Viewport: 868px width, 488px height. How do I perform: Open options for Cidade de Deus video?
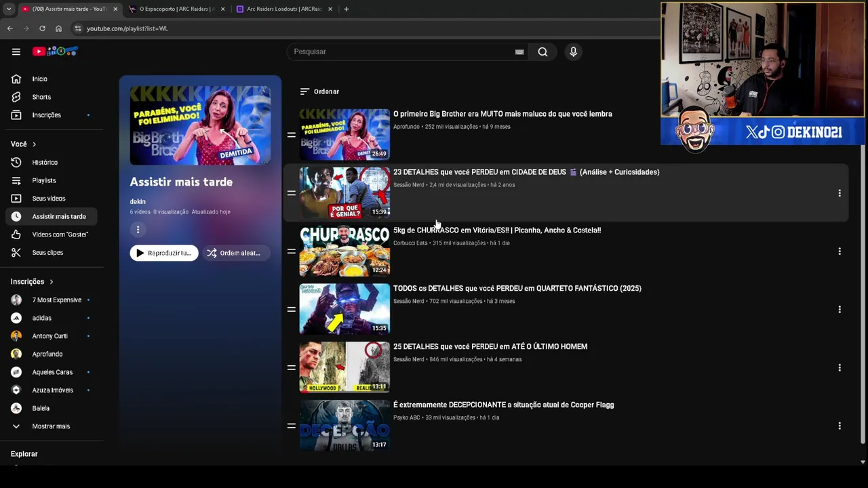pyautogui.click(x=840, y=193)
